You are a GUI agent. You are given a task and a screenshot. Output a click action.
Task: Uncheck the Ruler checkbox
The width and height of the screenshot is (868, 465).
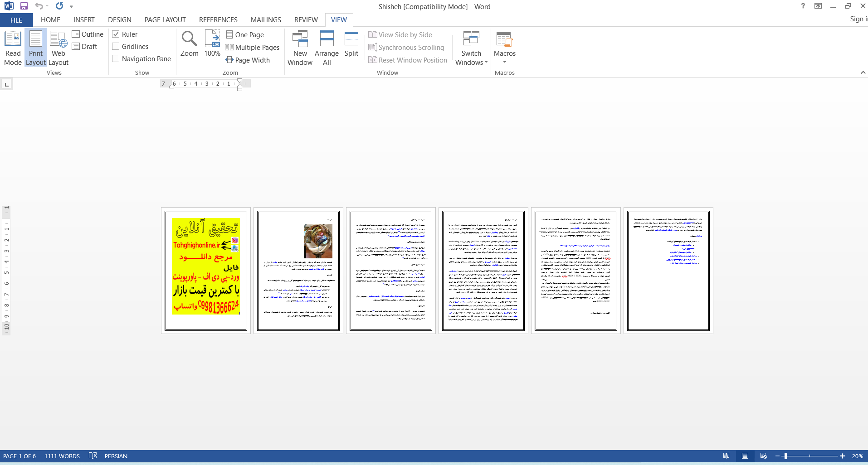(116, 34)
